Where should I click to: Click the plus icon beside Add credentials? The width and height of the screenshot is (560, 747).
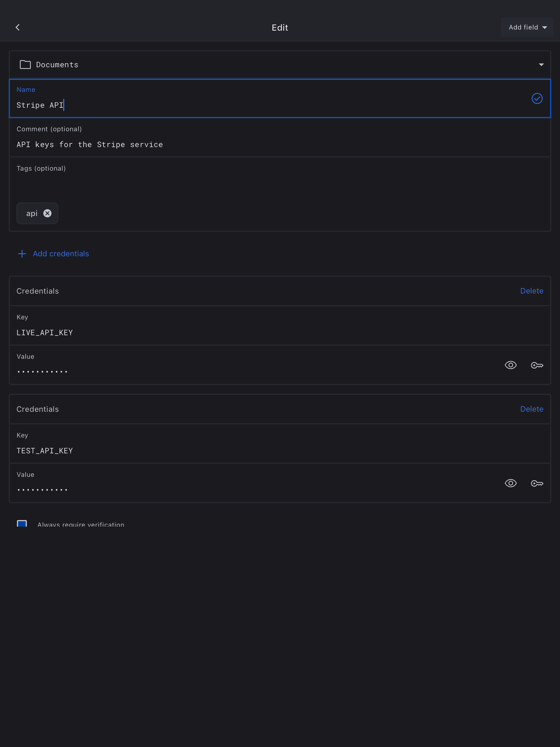(x=22, y=254)
